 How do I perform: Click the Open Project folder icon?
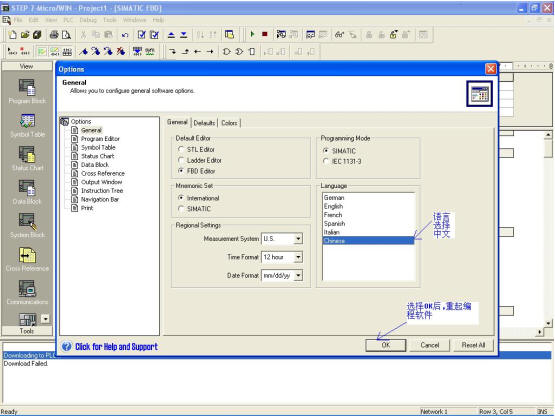point(25,35)
